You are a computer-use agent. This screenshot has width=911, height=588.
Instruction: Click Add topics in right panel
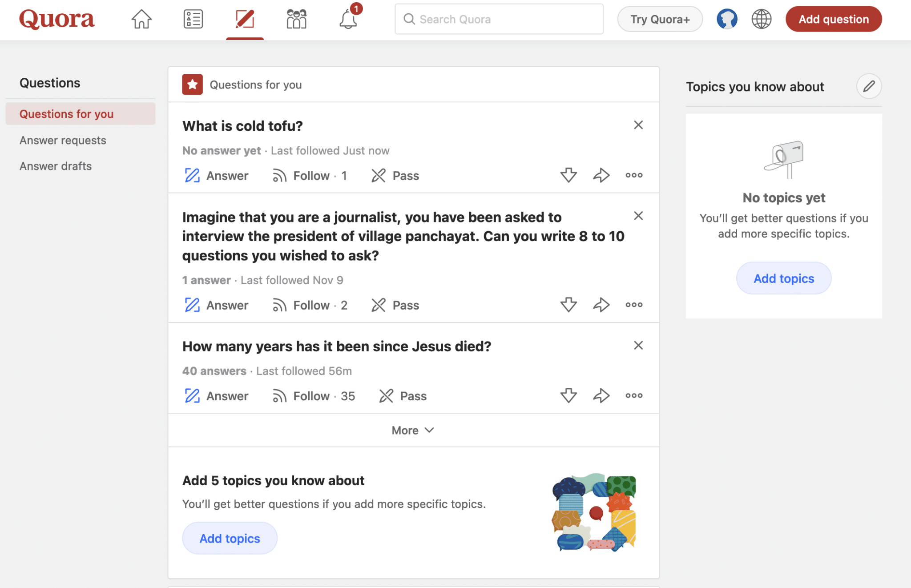click(x=784, y=278)
